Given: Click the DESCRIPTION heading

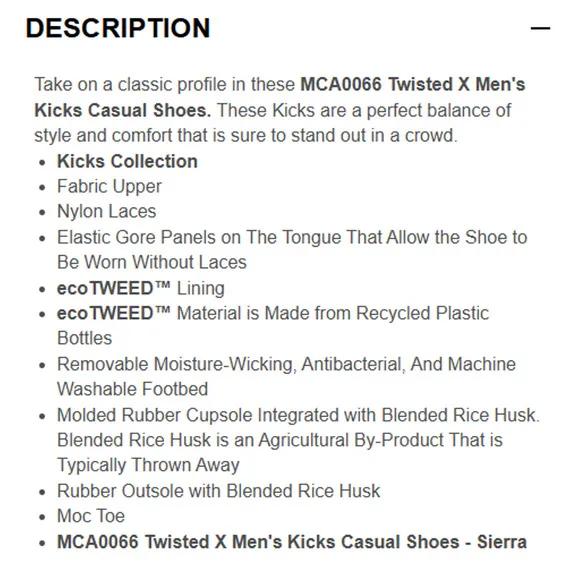Looking at the screenshot, I should click(x=118, y=28).
